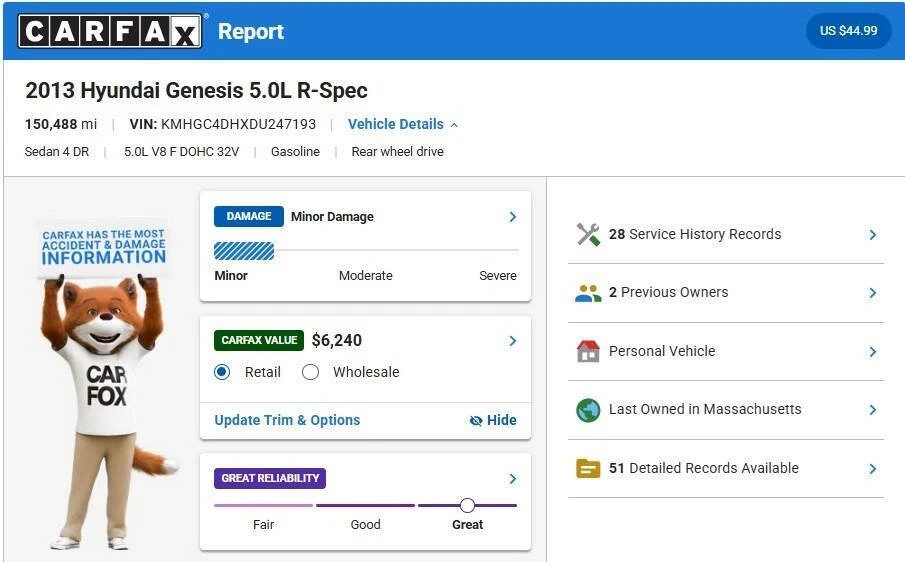Open Great Reliability details chevron
Image resolution: width=905 pixels, height=562 pixels.
click(513, 479)
